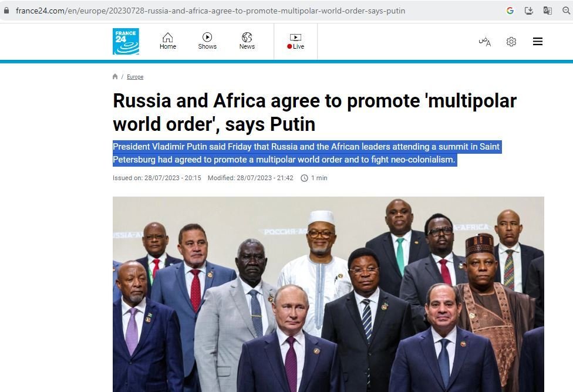Click the france24.com URL in address bar
Screen dimensions: 573x392
[x=210, y=11]
